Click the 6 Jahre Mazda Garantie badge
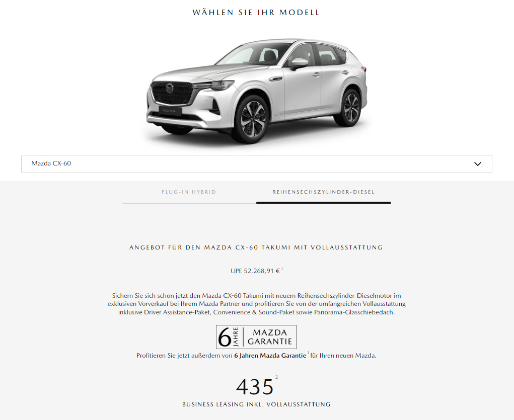This screenshot has height=420, width=514. 256,337
